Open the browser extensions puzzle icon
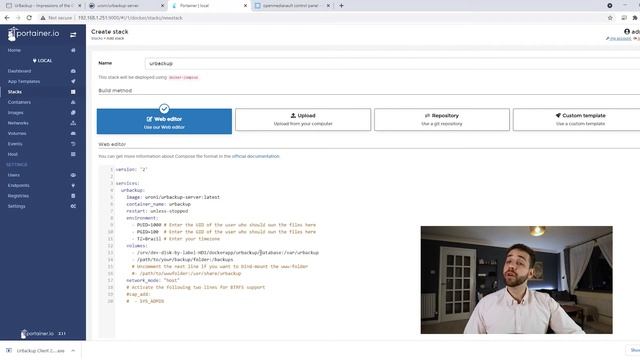Viewport: 640px width, 360px height. coord(635,18)
